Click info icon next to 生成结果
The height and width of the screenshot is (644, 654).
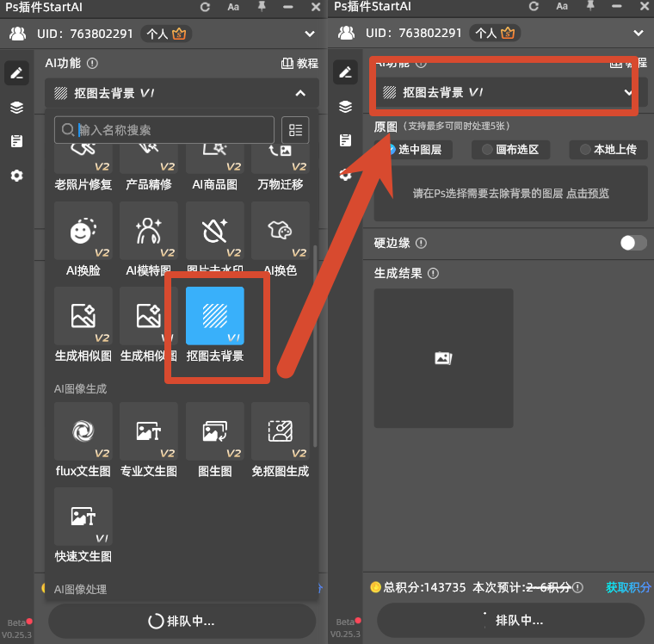click(x=434, y=274)
